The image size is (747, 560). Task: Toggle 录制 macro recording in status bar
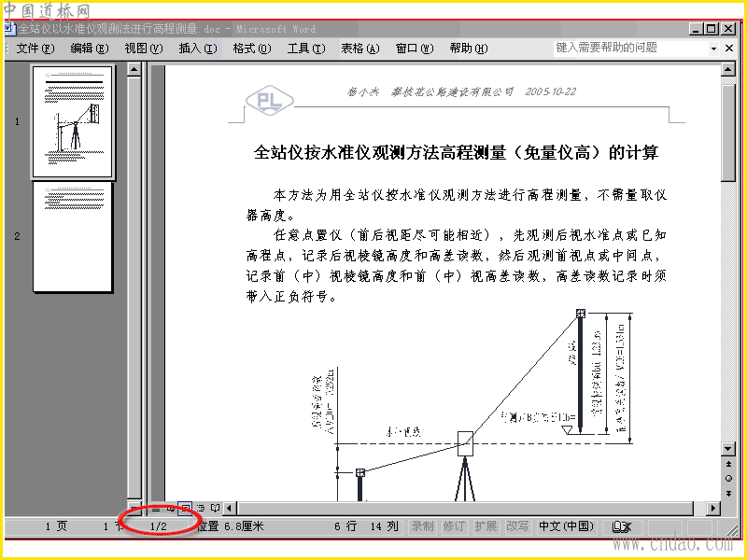click(x=423, y=526)
